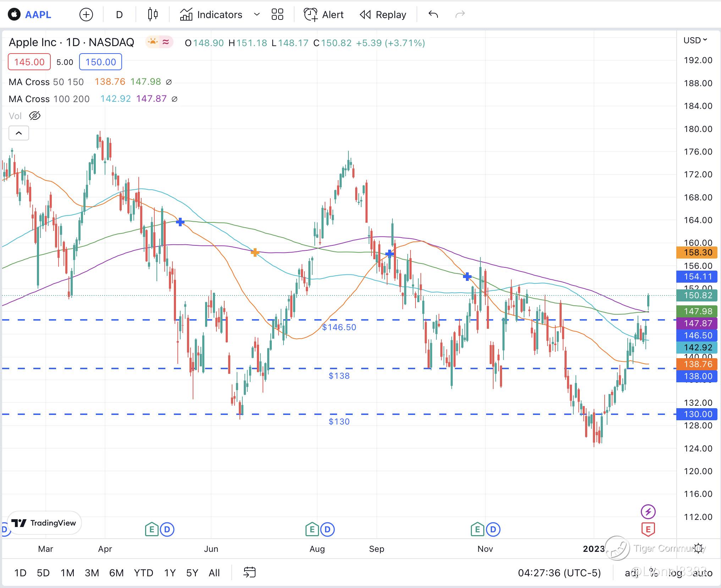Screen dimensions: 721x588
Task: Switch to the YTD range
Action: [x=143, y=573]
